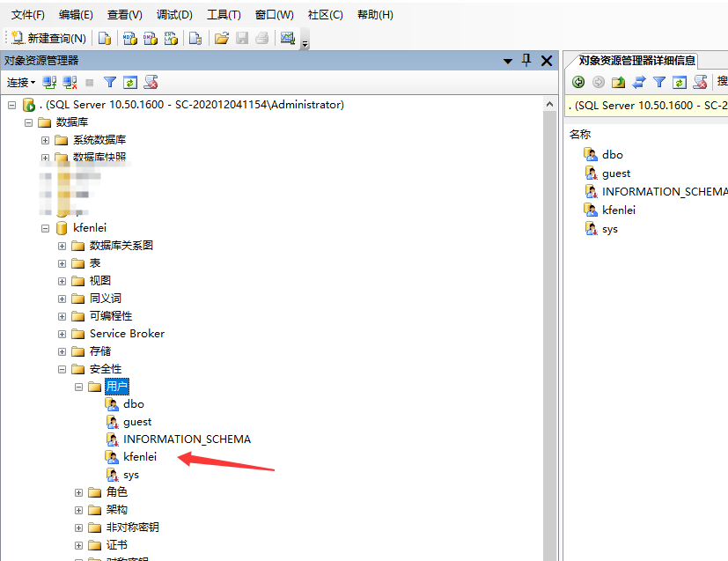Click the 名称 column header
The height and width of the screenshot is (561, 728).
580,135
